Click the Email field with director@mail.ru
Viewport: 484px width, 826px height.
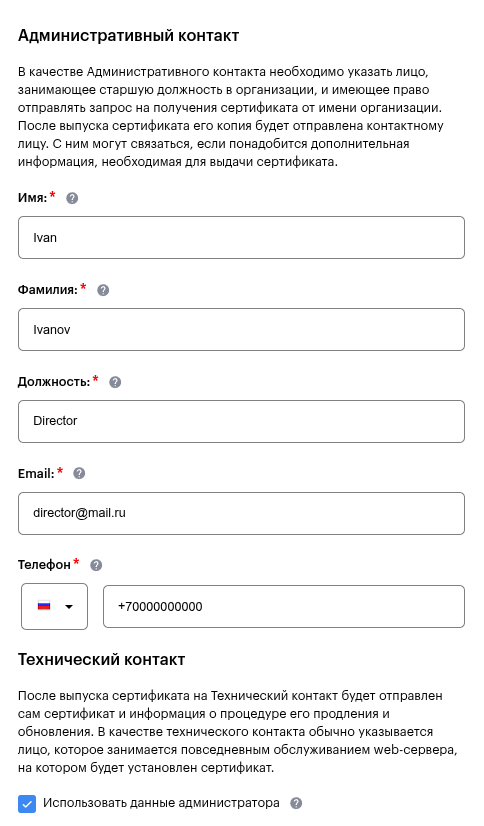[x=241, y=513]
